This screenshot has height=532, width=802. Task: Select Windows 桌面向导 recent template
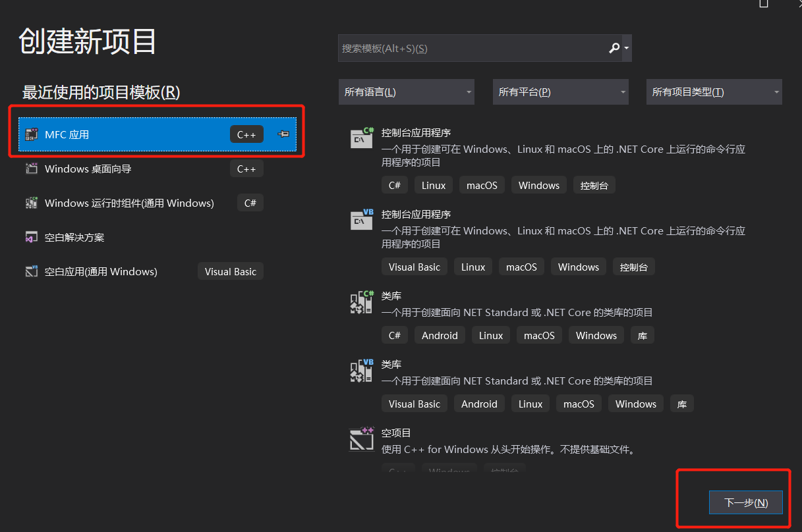pos(158,169)
